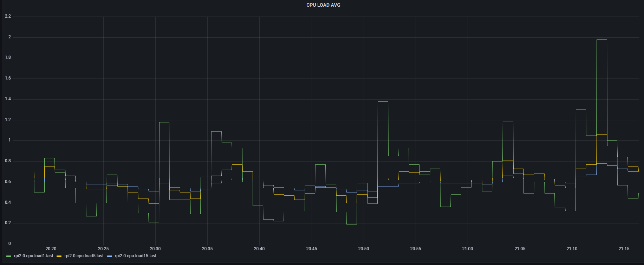Click the 1.6 value on the Y axis
Image resolution: width=644 pixels, height=265 pixels.
point(8,78)
